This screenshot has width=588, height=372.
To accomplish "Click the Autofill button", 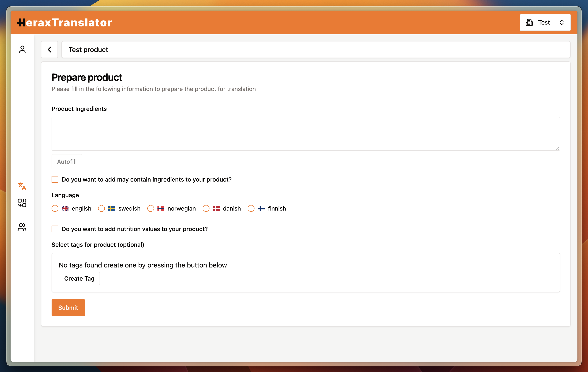I will (x=66, y=162).
